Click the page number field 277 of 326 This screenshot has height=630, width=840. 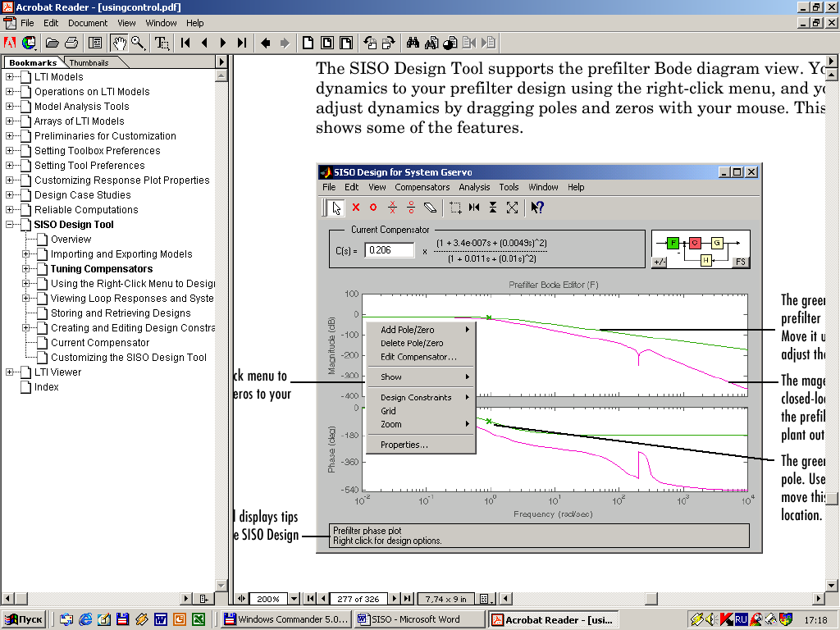[x=358, y=599]
